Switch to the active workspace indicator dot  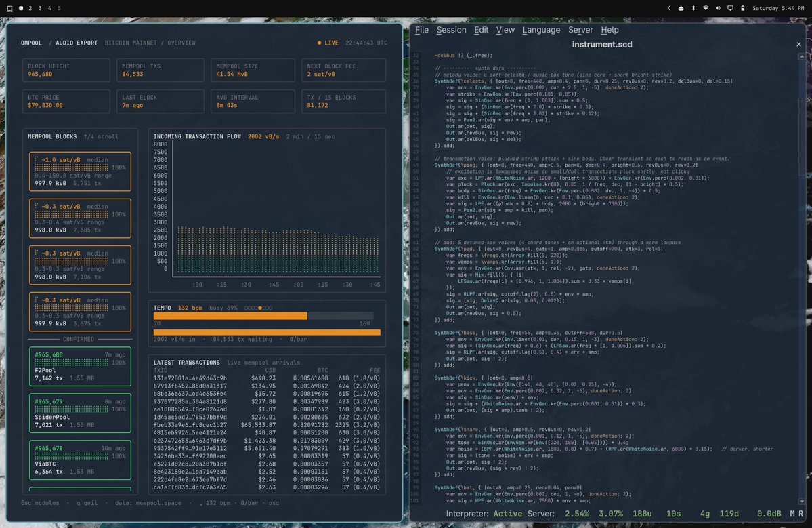tap(21, 8)
